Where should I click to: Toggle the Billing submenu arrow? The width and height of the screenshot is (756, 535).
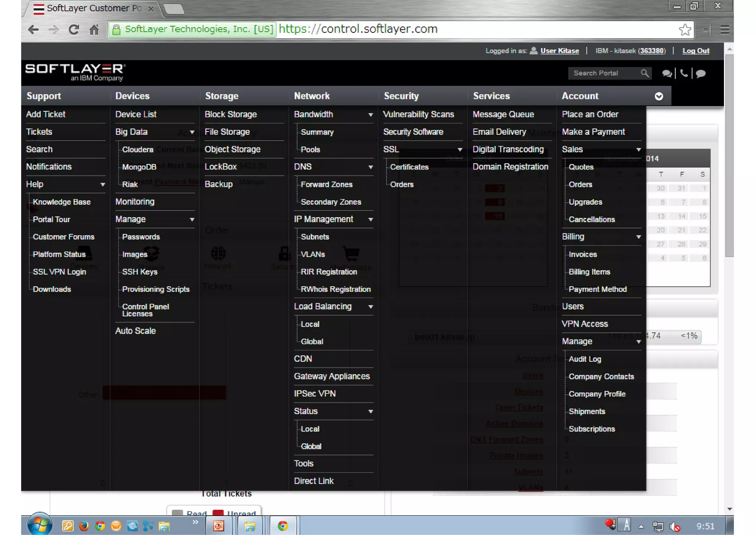pyautogui.click(x=638, y=237)
